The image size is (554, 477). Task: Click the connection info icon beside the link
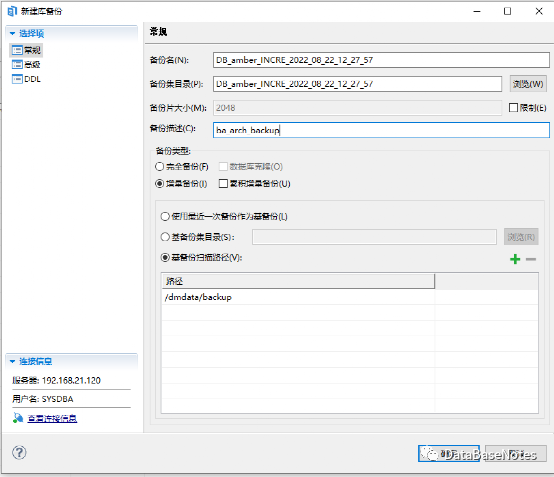pos(18,418)
